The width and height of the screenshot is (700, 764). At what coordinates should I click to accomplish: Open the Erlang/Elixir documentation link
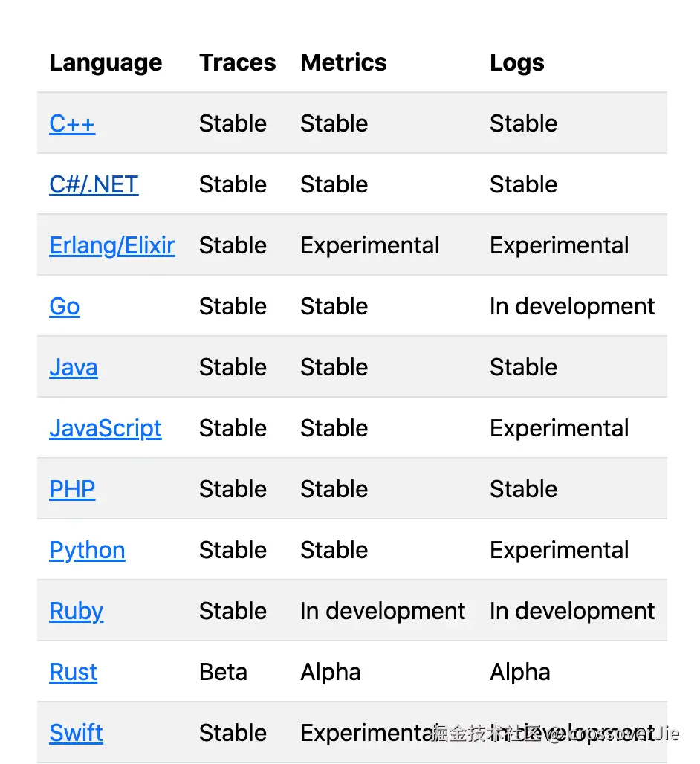tap(112, 245)
